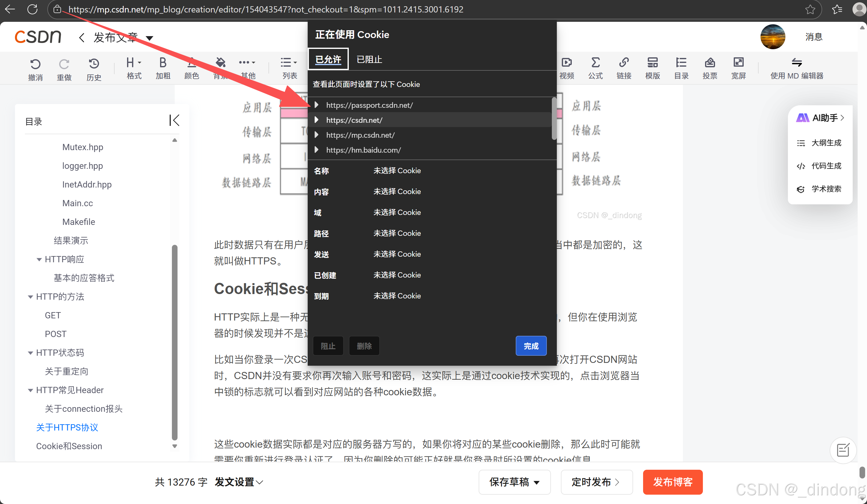The image size is (867, 504).
Task: Click the outline panel vertical scrollbar
Action: pos(174,342)
